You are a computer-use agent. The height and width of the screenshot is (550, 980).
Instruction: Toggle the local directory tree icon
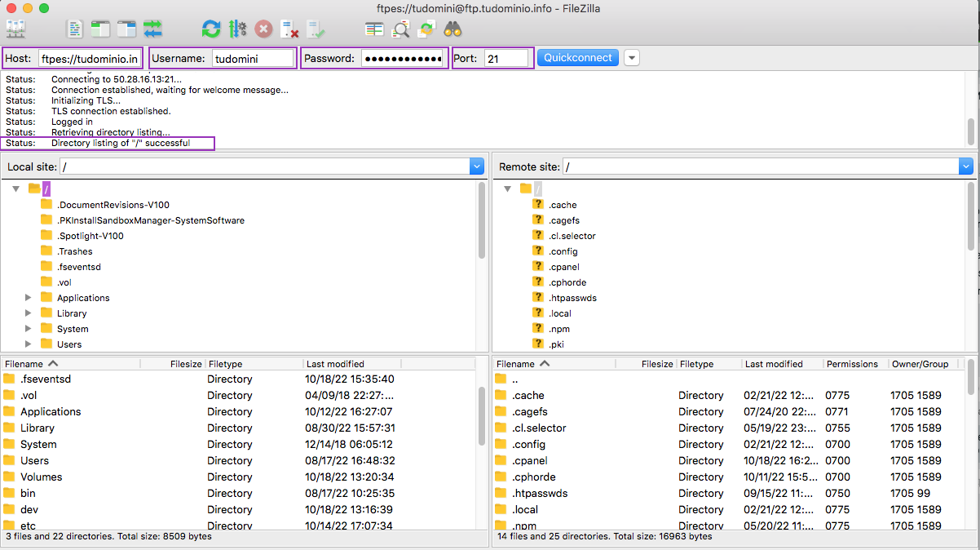100,29
